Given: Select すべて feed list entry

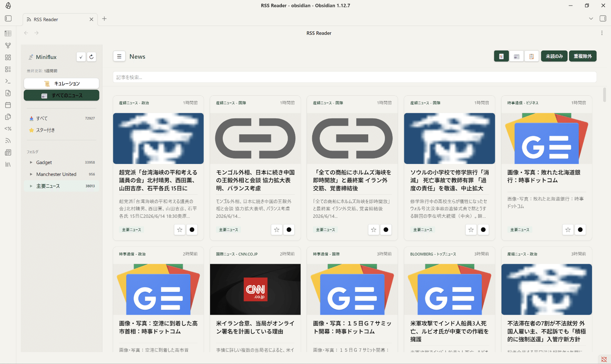Looking at the screenshot, I should coord(62,118).
